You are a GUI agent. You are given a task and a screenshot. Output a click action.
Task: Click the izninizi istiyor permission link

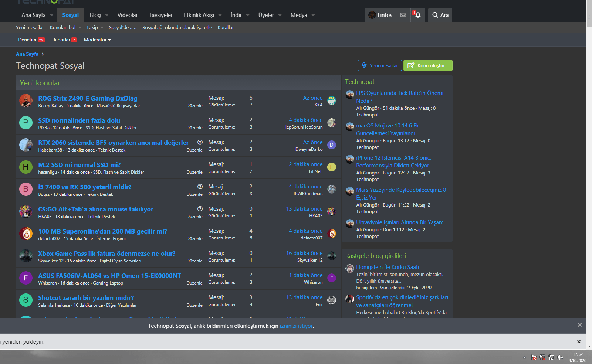click(296, 326)
